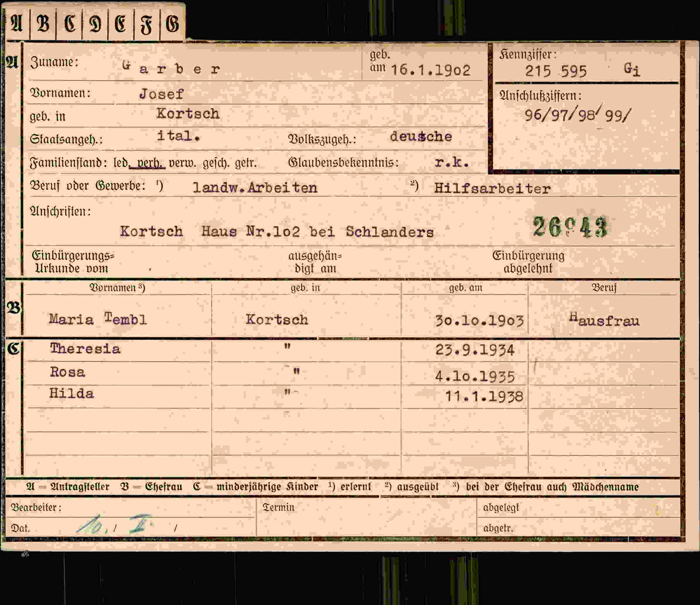Screen dimensions: 700x605
Task: Click Hilda's birth date 11.1.1938
Action: pyautogui.click(x=484, y=396)
